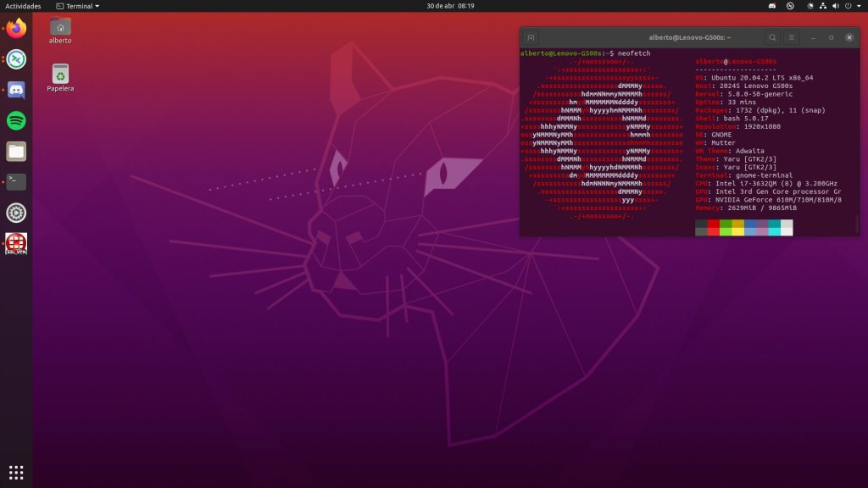Add a new tab in the terminal window

pos(531,37)
